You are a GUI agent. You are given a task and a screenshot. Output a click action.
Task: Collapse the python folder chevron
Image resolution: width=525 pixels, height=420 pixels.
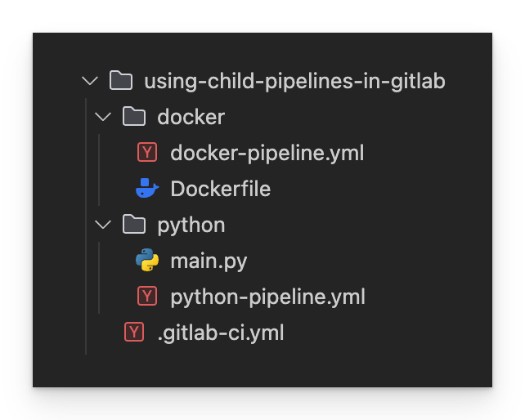point(103,225)
